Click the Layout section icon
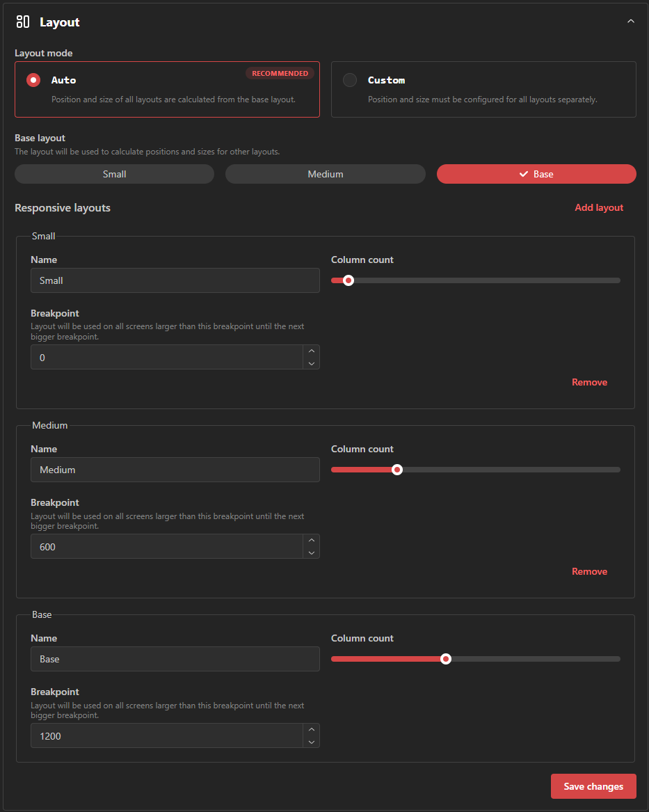 click(23, 22)
